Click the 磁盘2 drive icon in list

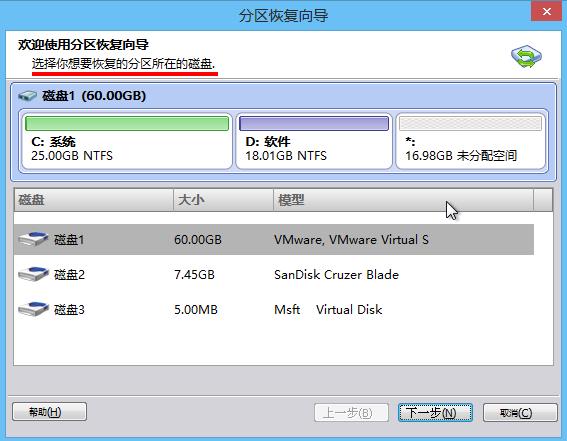pyautogui.click(x=33, y=274)
